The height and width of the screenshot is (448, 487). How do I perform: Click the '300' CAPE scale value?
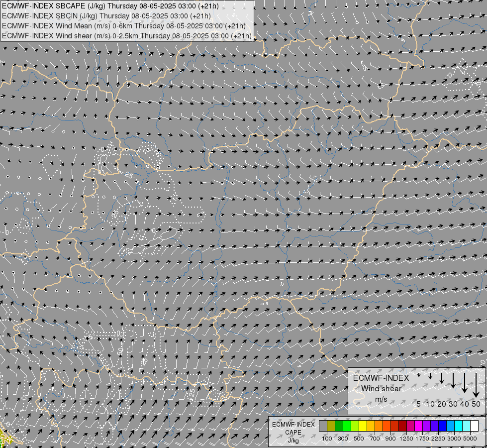point(343,439)
